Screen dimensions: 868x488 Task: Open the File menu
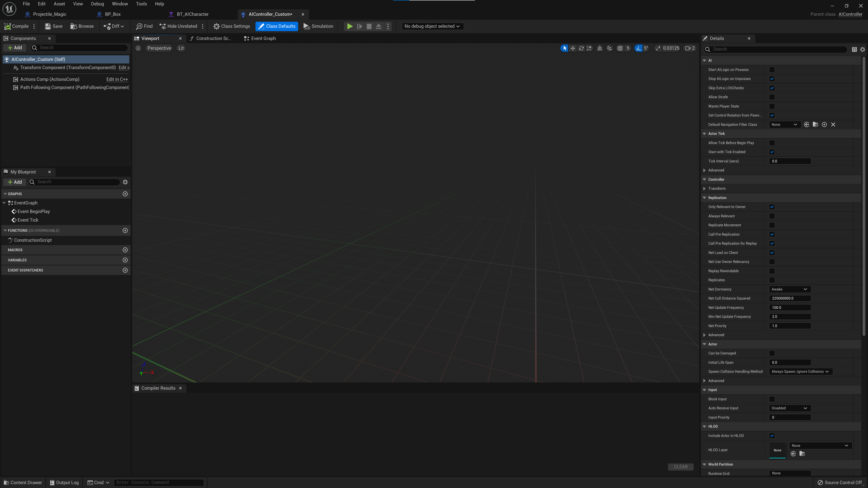(26, 4)
